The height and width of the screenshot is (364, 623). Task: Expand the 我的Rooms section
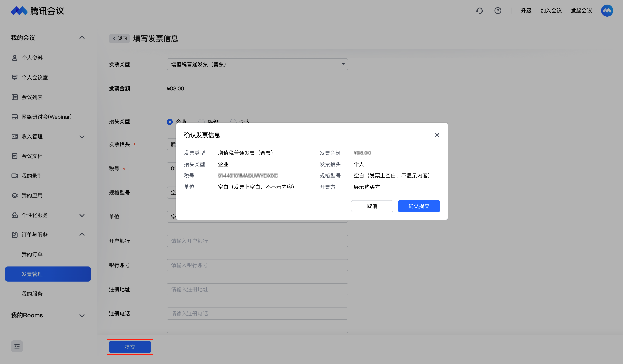82,316
